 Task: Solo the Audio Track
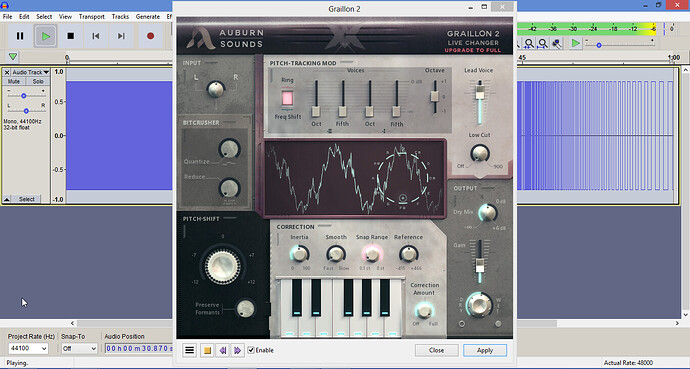pyautogui.click(x=38, y=81)
